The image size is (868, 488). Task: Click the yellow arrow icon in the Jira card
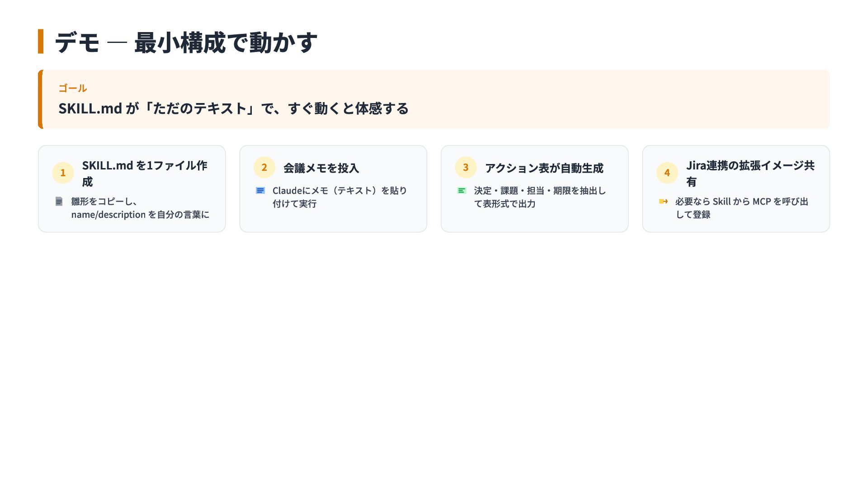tap(663, 202)
